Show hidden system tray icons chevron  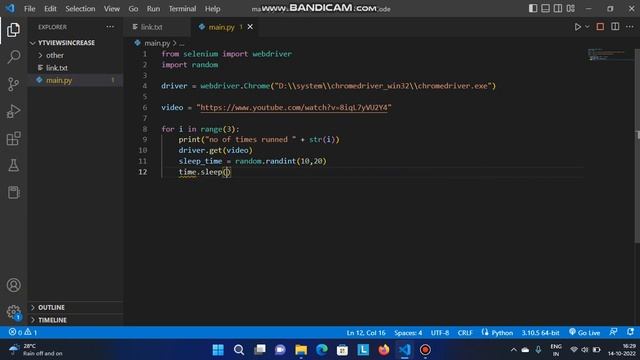tap(513, 350)
